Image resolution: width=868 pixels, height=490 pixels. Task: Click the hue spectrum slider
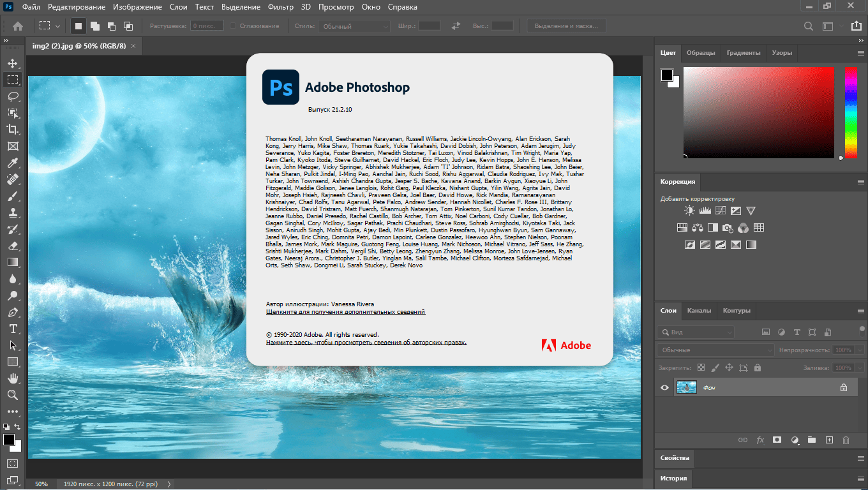pyautogui.click(x=851, y=112)
